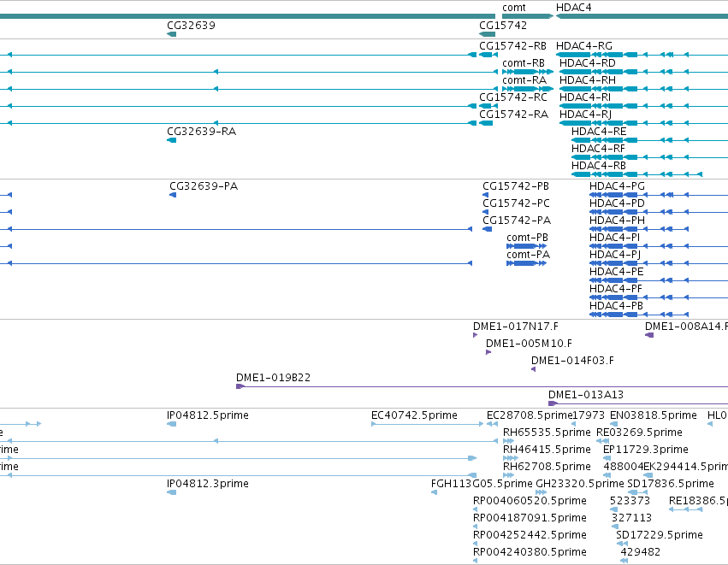Select protein HDAC4-PE
This screenshot has width=728, height=565.
point(616,273)
